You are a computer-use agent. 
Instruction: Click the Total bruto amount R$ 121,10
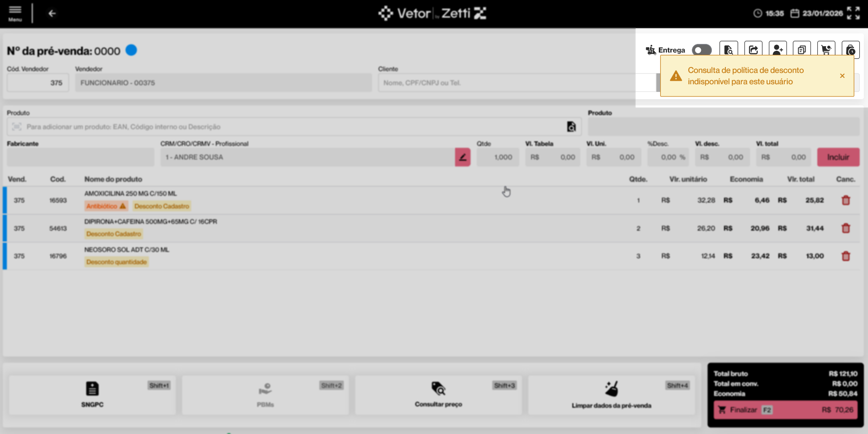843,374
